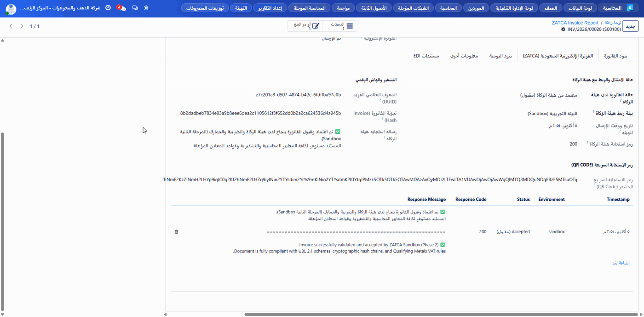Open messages icon with badge 4
This screenshot has height=317, width=644.
click(122, 8)
